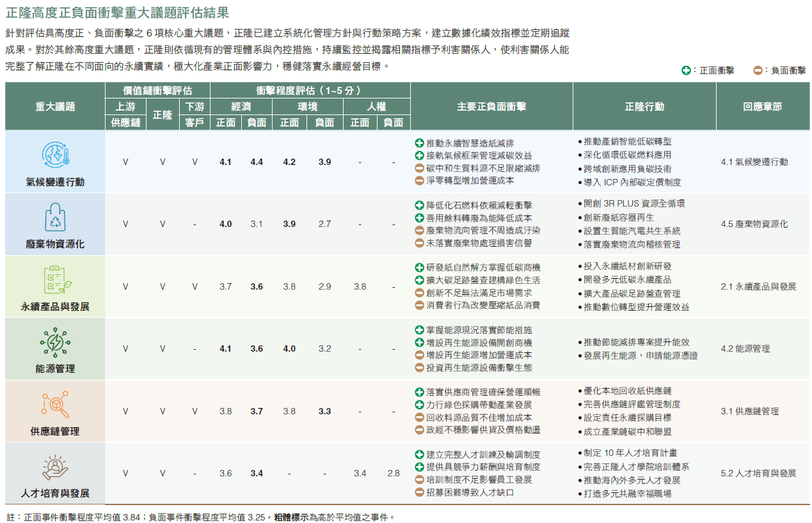Click the minus icon beside 招募困難導致人才缺口
Image resolution: width=812 pixels, height=523 pixels.
pyautogui.click(x=419, y=492)
